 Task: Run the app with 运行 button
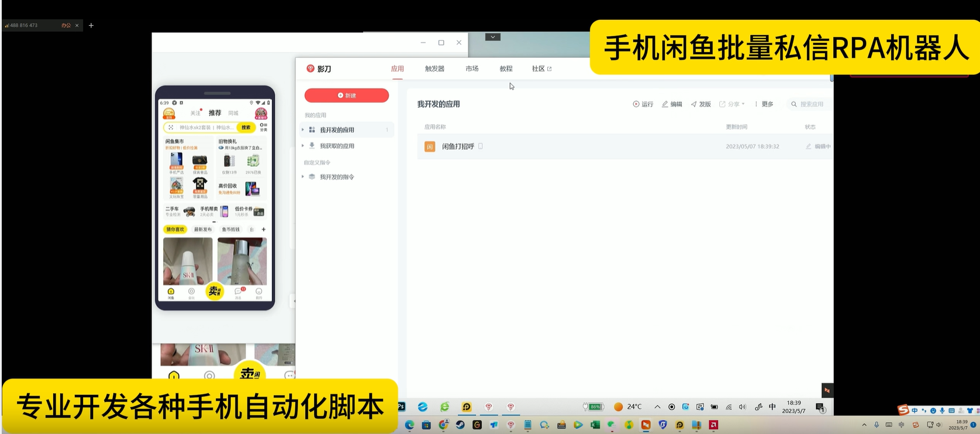[x=643, y=104]
